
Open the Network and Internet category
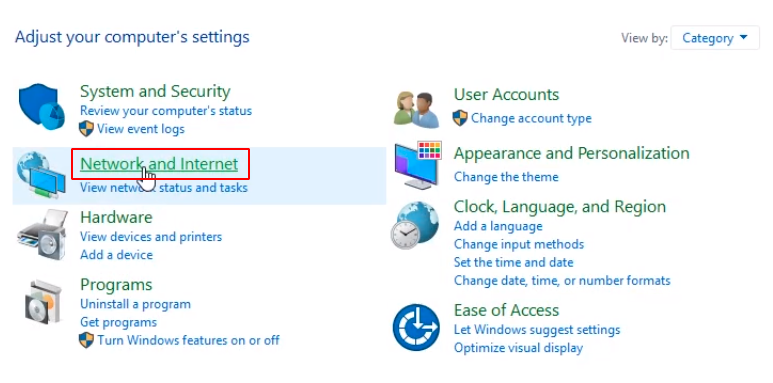tap(159, 164)
